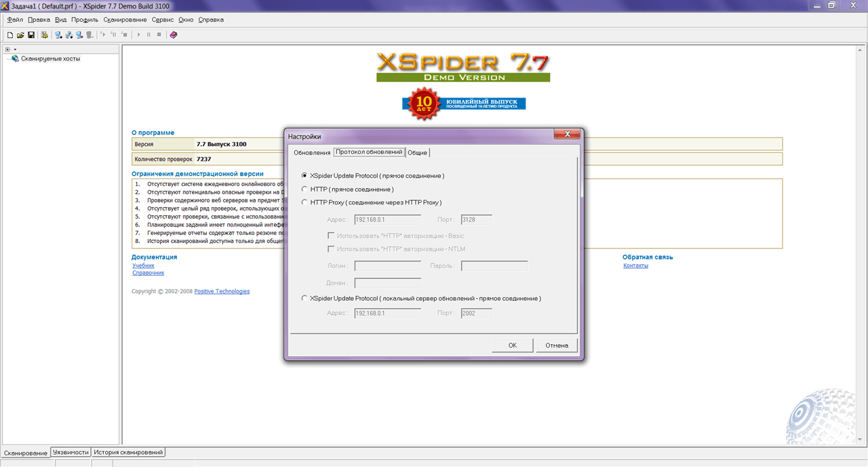Select HTTP Proxy connection radio option

[x=304, y=202]
